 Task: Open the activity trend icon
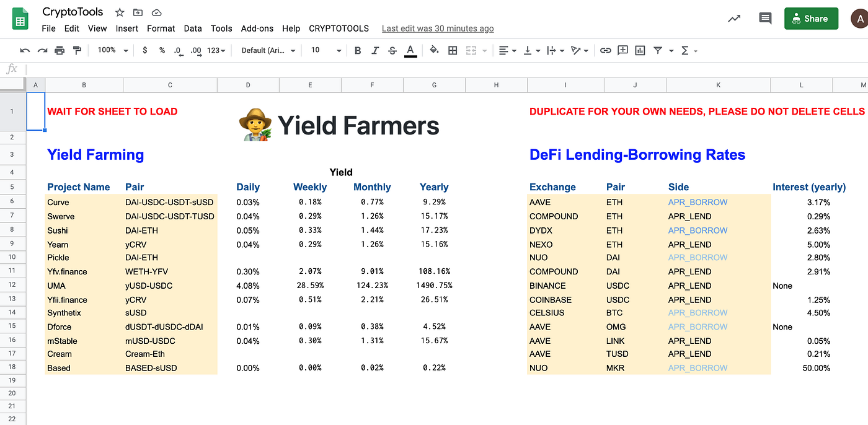point(734,19)
